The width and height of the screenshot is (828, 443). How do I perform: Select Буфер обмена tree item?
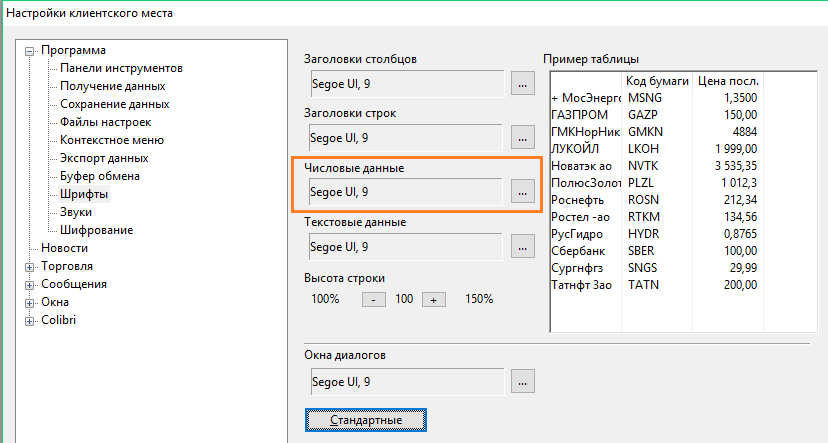(x=100, y=176)
